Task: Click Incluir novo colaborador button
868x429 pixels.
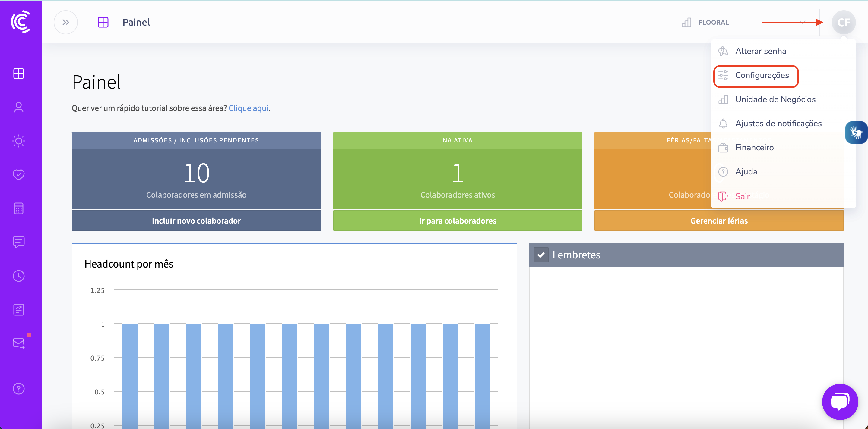Action: pos(196,221)
